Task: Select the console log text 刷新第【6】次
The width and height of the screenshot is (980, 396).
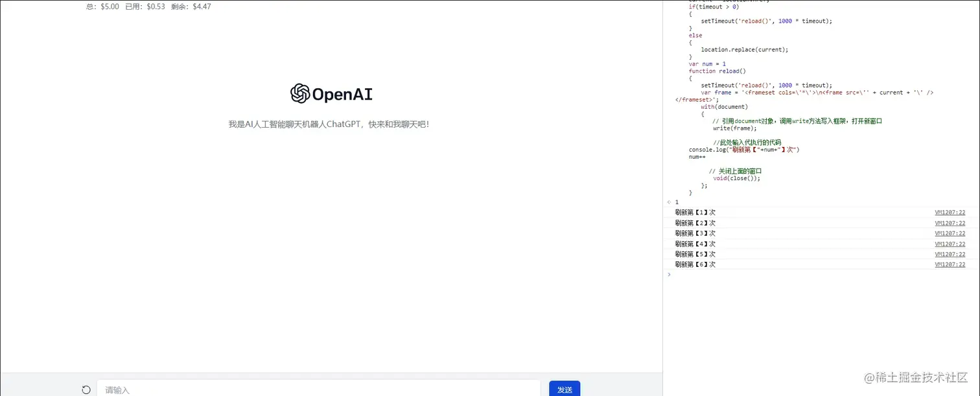Action: click(695, 265)
